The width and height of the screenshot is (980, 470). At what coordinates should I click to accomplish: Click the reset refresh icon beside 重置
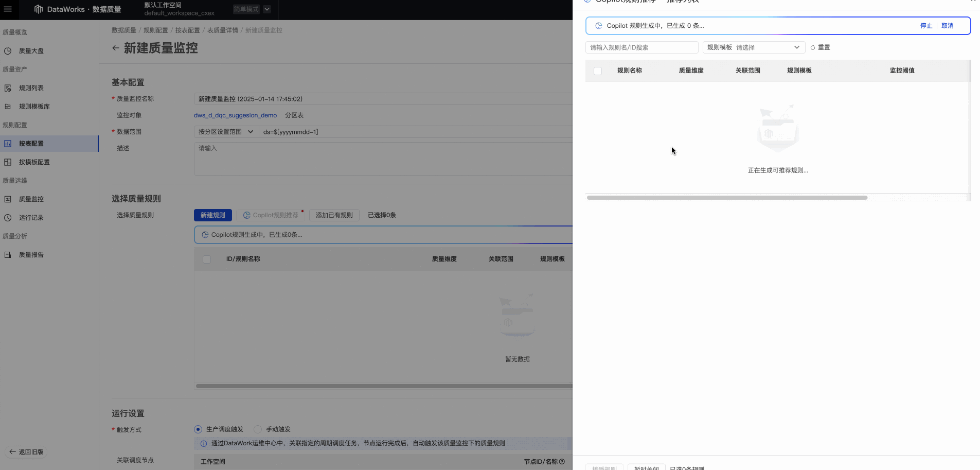[813, 47]
